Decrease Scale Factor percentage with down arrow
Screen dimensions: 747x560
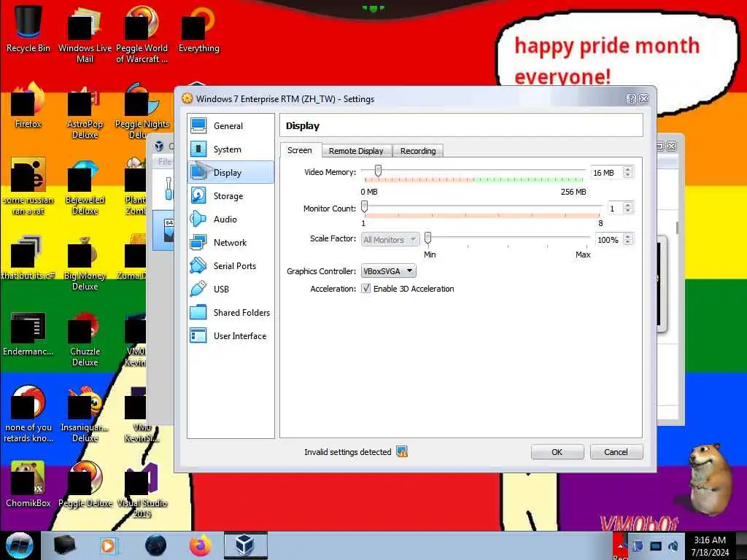coord(628,242)
